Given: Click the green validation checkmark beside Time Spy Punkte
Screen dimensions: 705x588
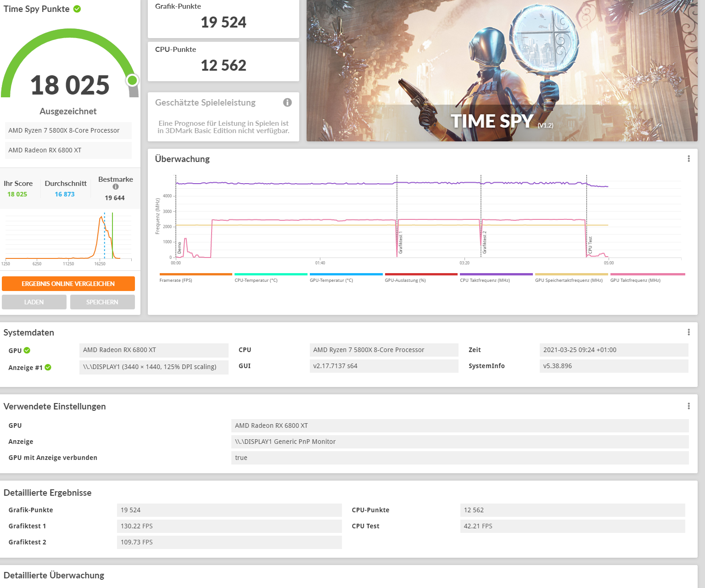Looking at the screenshot, I should (x=77, y=9).
